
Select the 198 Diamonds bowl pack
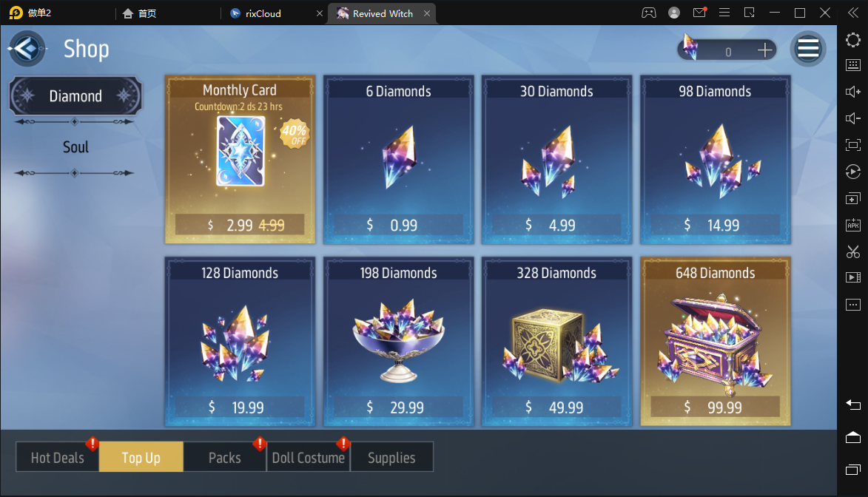click(x=399, y=341)
